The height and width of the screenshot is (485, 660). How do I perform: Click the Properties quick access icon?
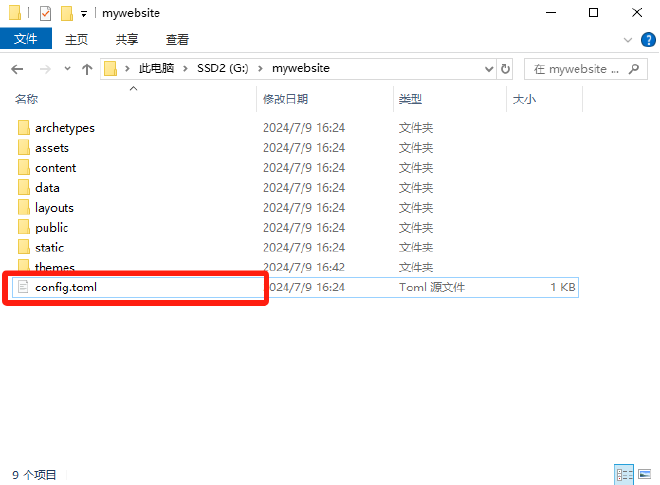point(45,13)
